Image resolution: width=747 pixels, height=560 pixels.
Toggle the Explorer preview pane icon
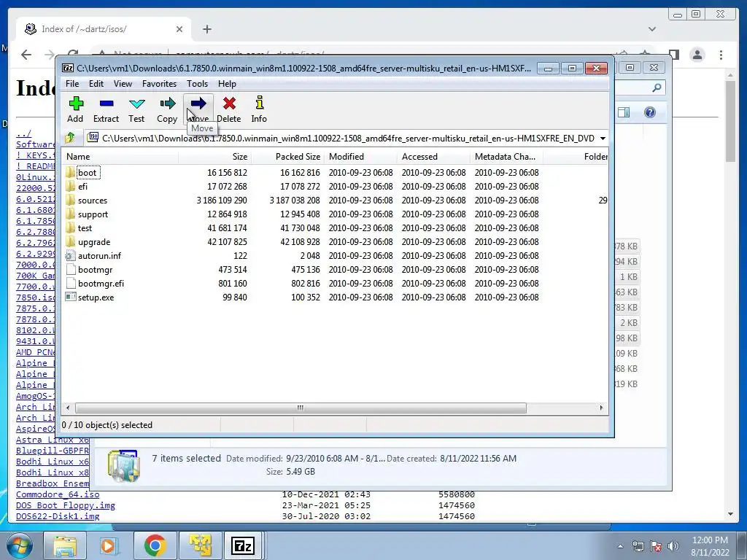point(624,112)
